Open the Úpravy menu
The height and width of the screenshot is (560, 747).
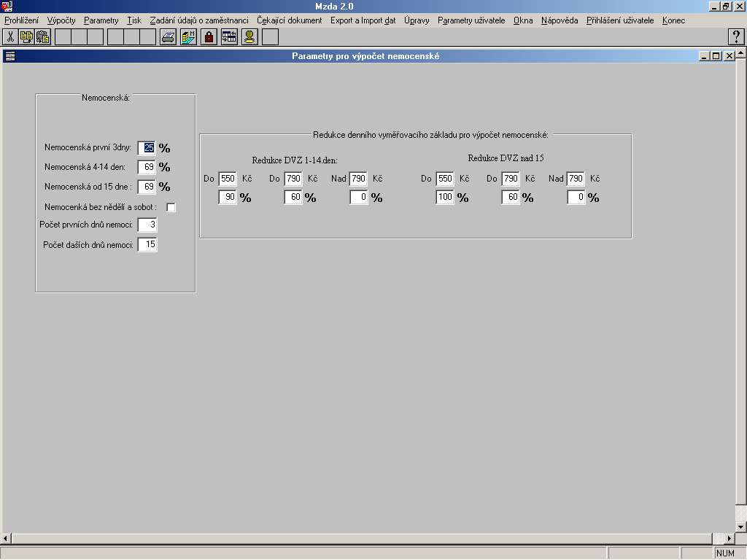coord(417,20)
